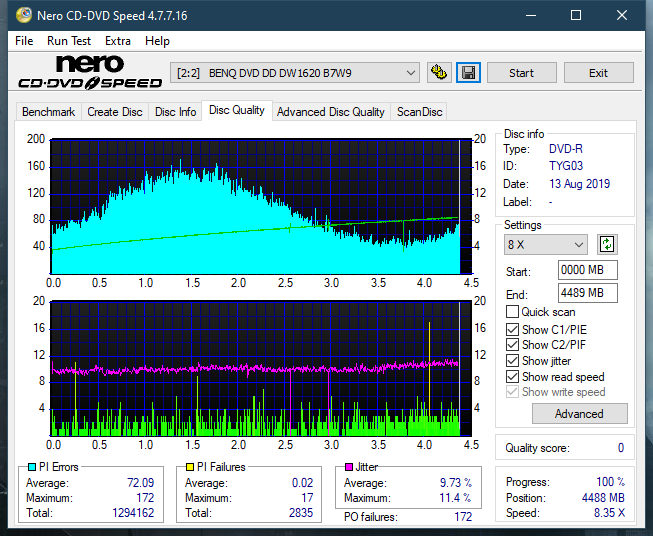
Task: Maximize the Nero CD-DVD Speed window
Action: 576,15
